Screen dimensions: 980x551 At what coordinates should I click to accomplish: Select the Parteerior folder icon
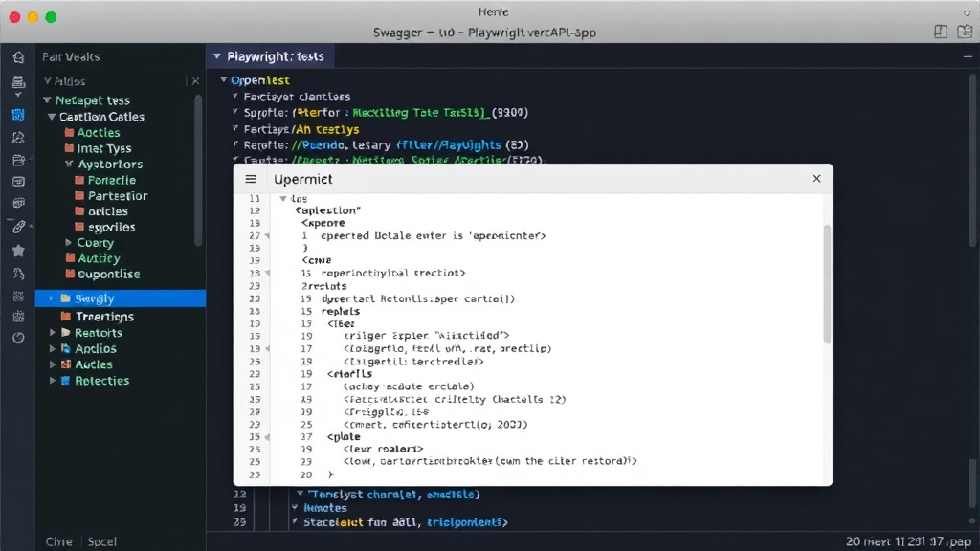[x=79, y=195]
